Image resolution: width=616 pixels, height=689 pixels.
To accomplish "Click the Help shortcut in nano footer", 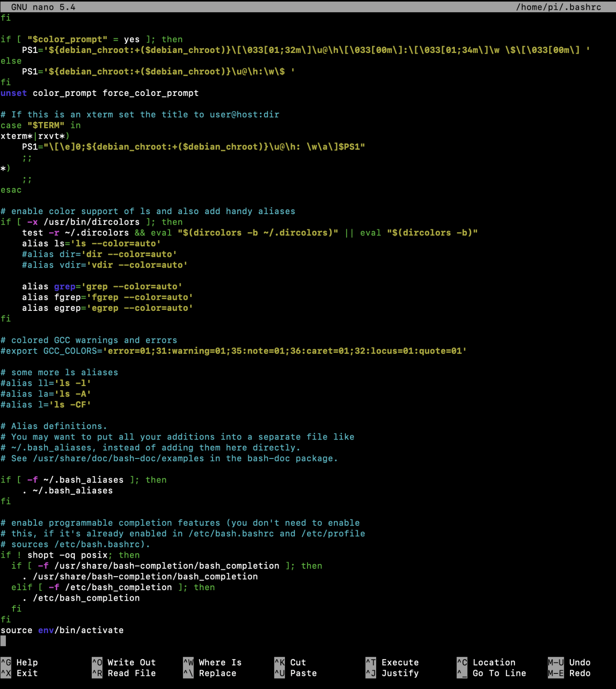I will 19,662.
